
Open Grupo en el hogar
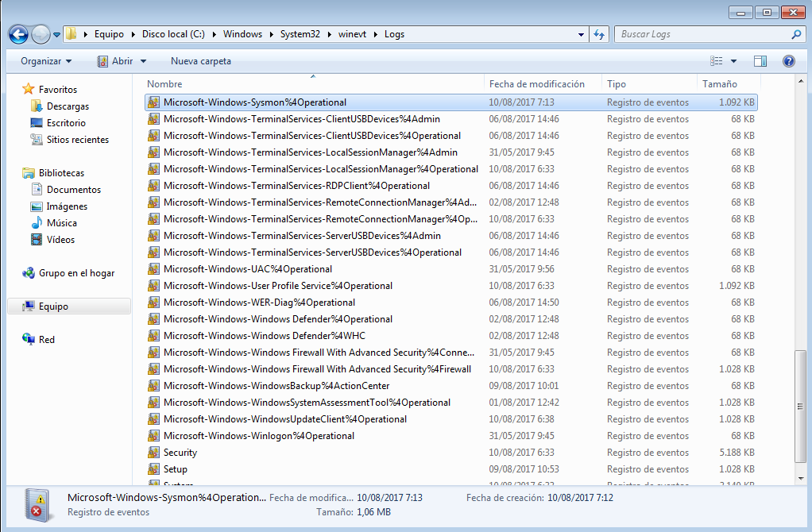coord(75,273)
